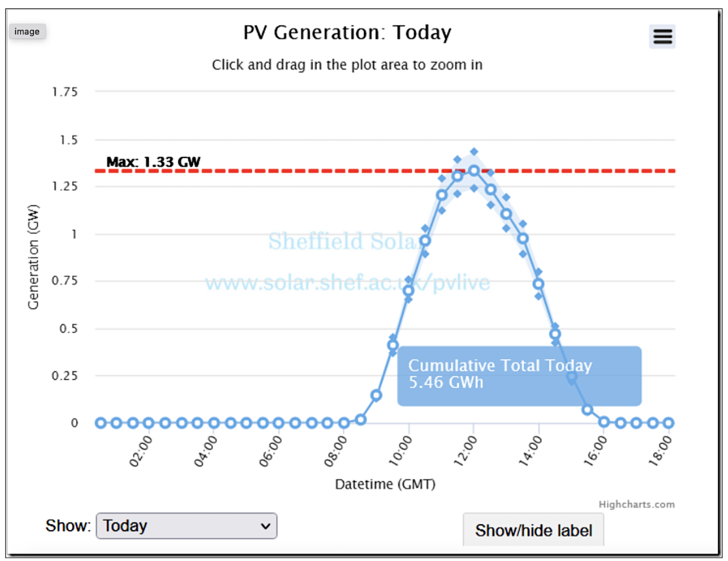
Task: Click the www.solar.shef.ac.uk/pvlive watermark
Action: click(x=347, y=282)
